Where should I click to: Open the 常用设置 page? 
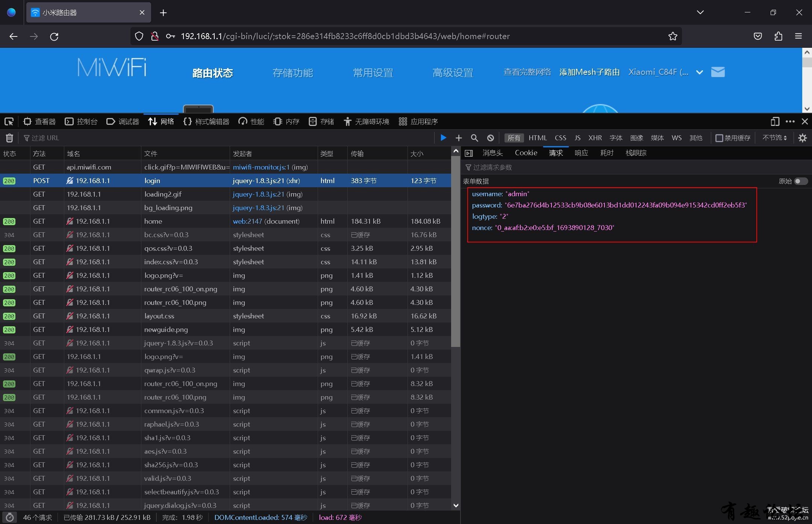point(373,73)
